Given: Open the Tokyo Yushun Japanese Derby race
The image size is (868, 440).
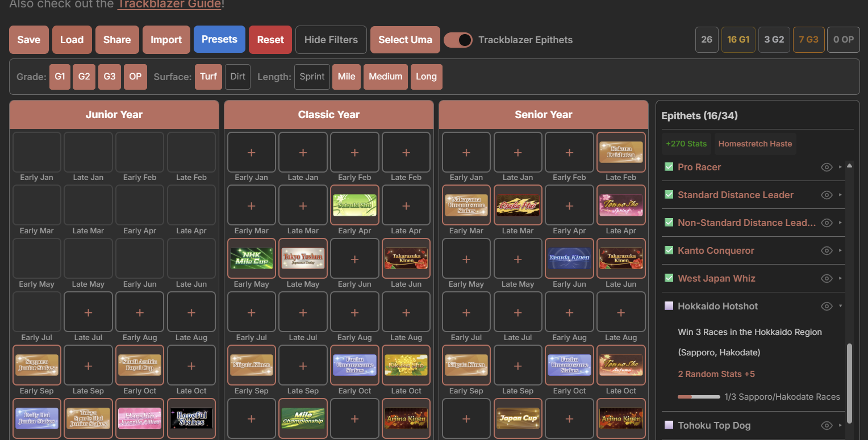Looking at the screenshot, I should coord(303,258).
